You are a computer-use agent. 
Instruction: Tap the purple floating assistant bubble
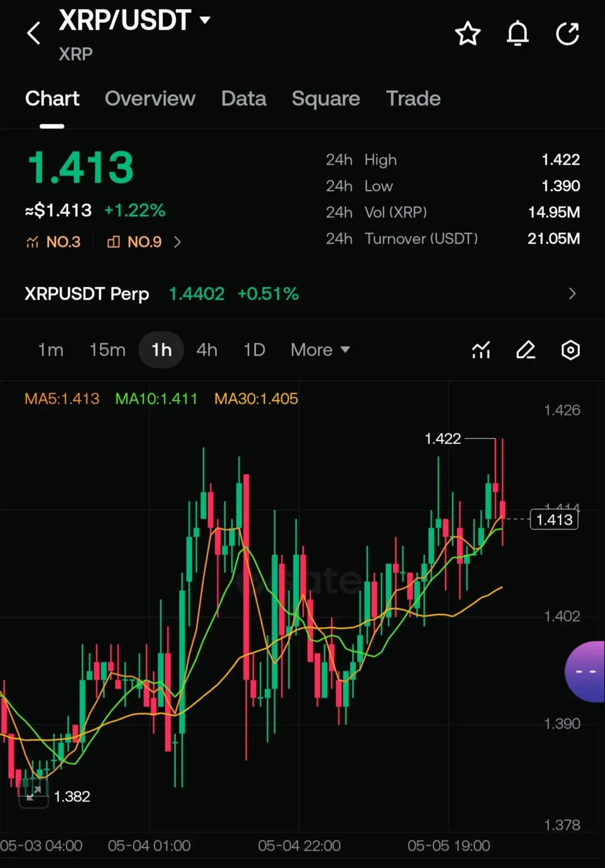pyautogui.click(x=585, y=671)
